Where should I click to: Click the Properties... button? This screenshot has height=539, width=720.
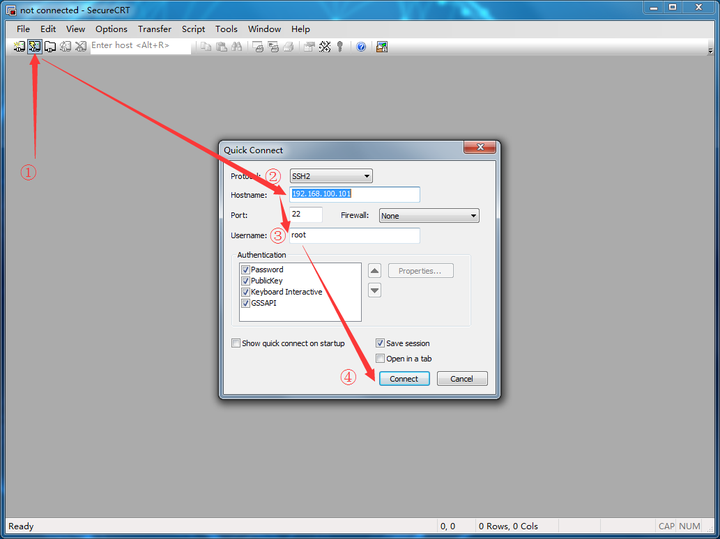(421, 271)
